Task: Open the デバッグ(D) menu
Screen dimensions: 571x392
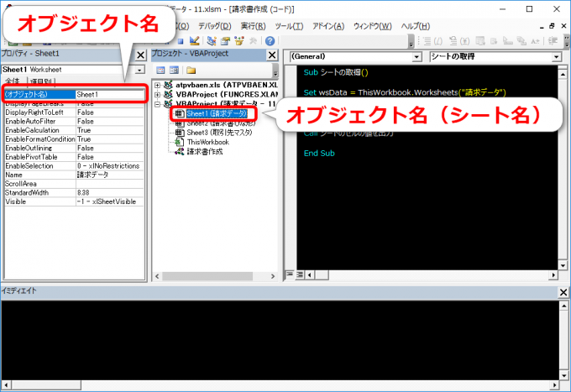Action: [214, 26]
